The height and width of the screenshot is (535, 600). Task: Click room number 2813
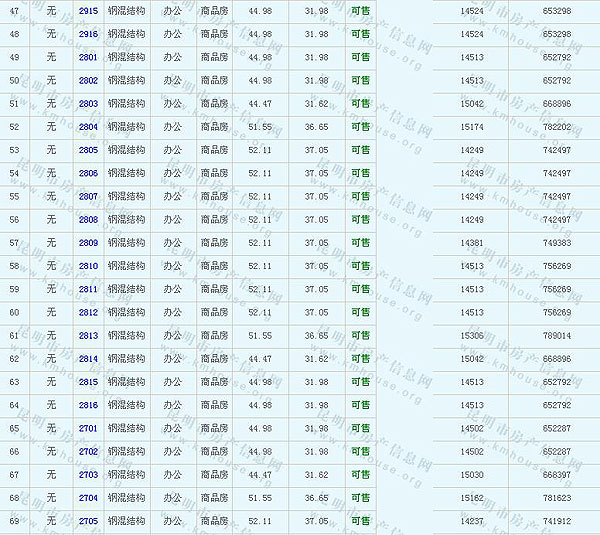[88, 336]
